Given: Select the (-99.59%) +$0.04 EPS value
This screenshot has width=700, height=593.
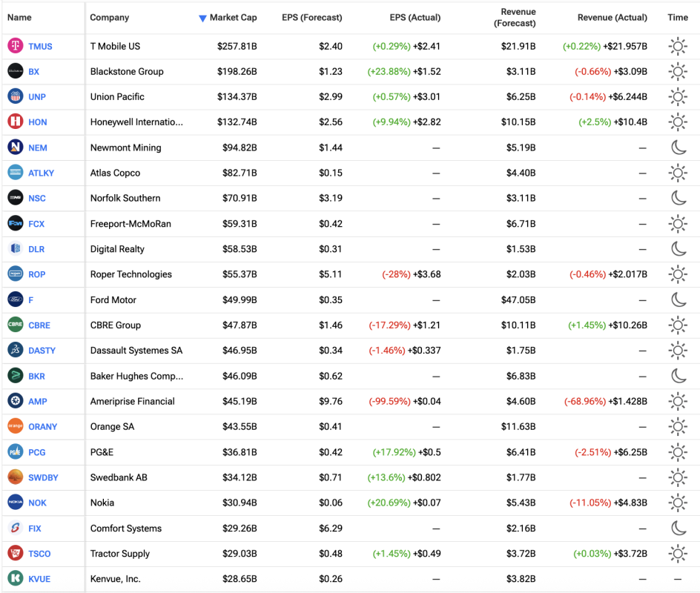Looking at the screenshot, I should [x=405, y=401].
